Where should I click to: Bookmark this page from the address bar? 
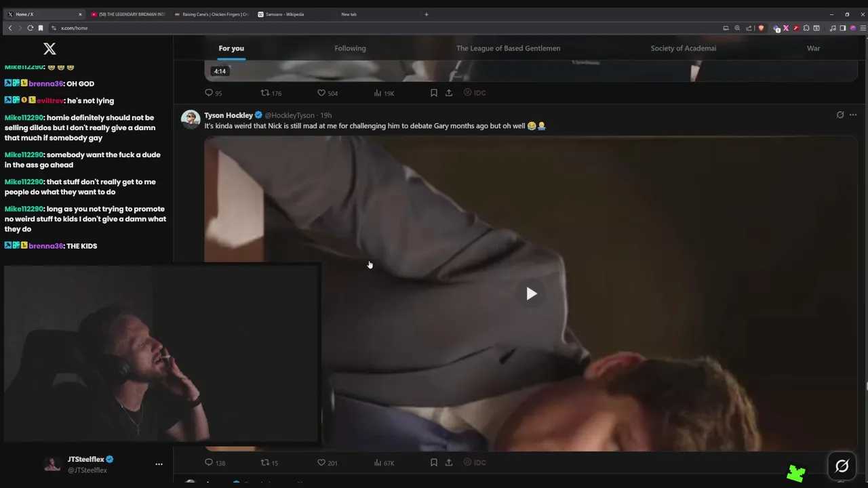click(41, 28)
